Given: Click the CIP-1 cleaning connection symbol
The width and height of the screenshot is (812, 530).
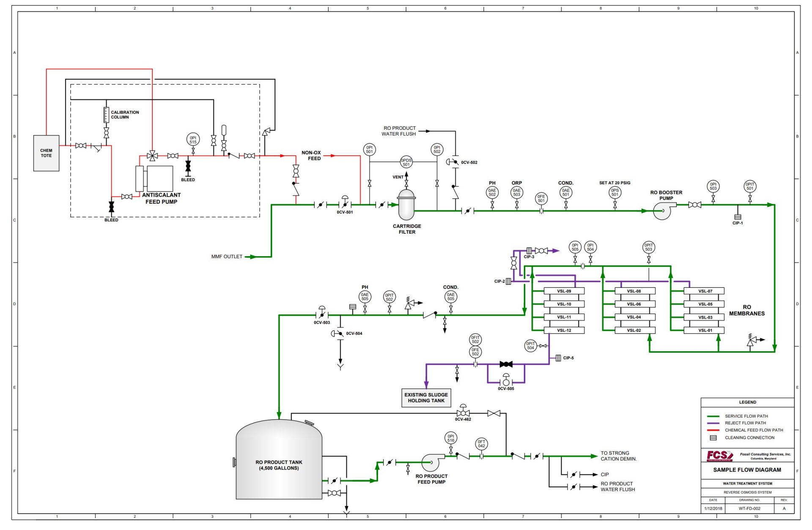Looking at the screenshot, I should click(738, 217).
